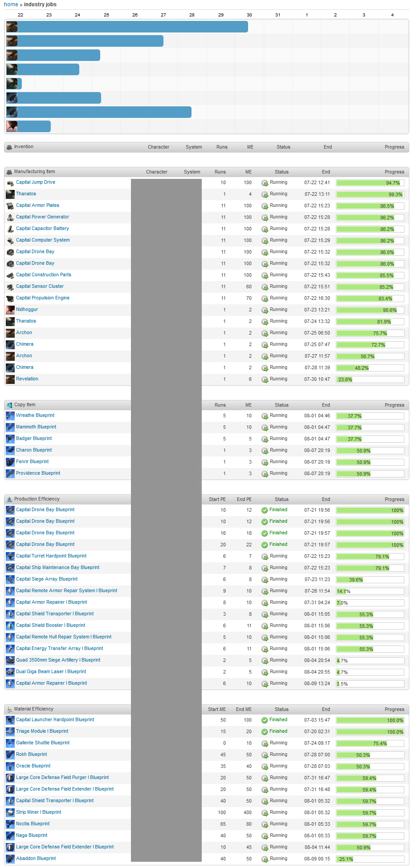The height and width of the screenshot is (868, 412).
Task: Click the Revelation 23.6% progress bar
Action: (370, 379)
